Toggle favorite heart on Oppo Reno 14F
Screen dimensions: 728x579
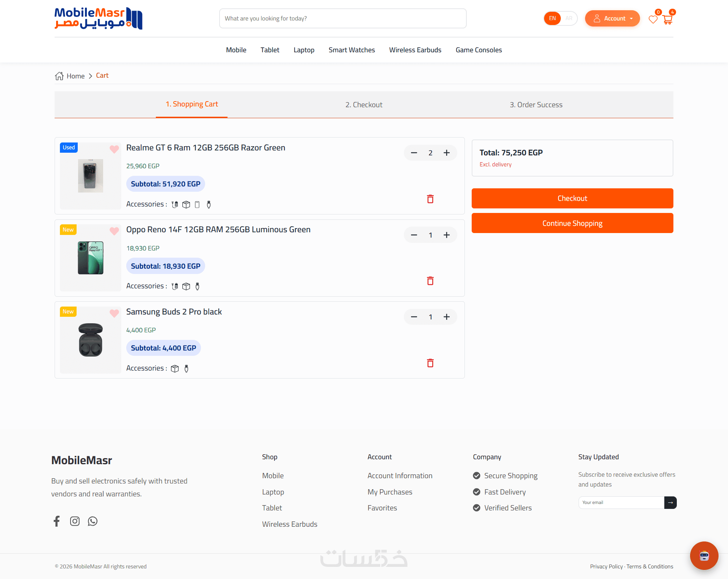coord(114,231)
